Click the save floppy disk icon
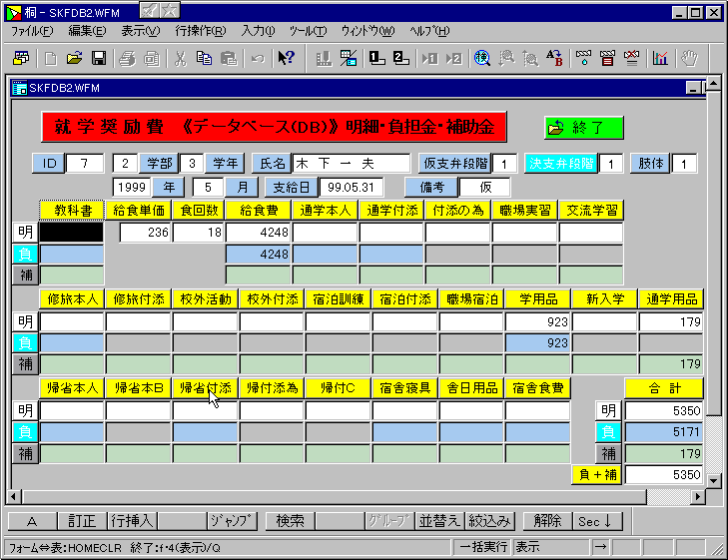 pos(98,58)
